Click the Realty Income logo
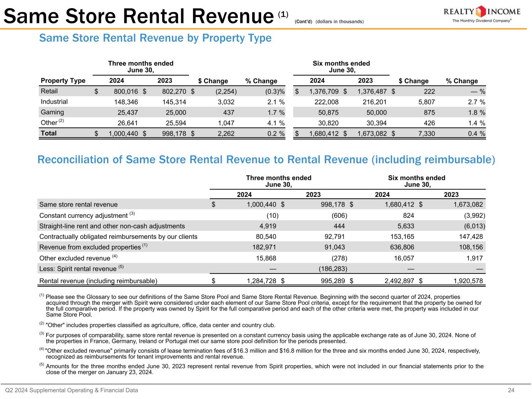This screenshot has height=399, width=532. tap(481, 12)
